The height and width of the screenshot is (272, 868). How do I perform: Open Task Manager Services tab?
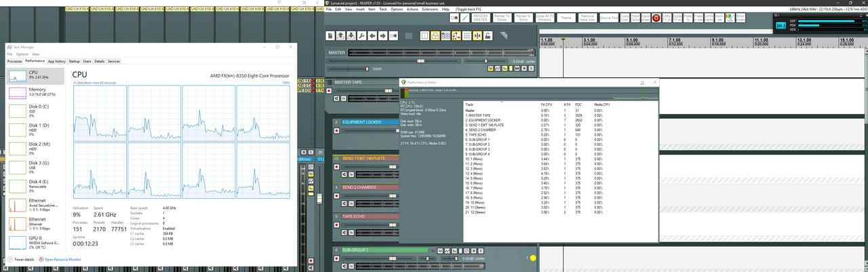pos(113,61)
